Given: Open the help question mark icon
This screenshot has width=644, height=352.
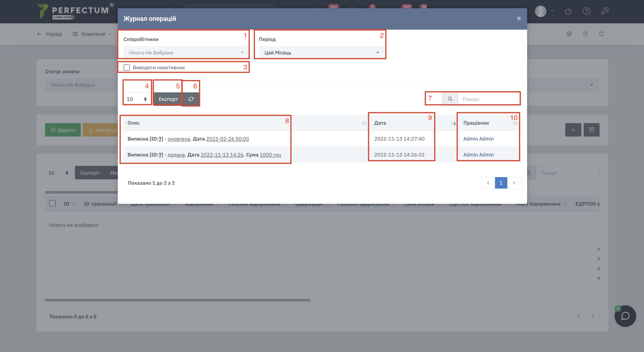Looking at the screenshot, I should point(586,11).
